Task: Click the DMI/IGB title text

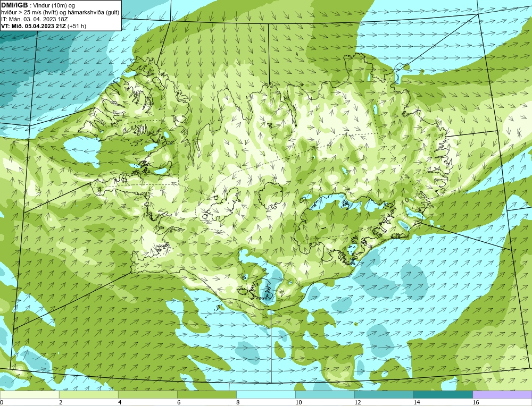Action: (14, 5)
